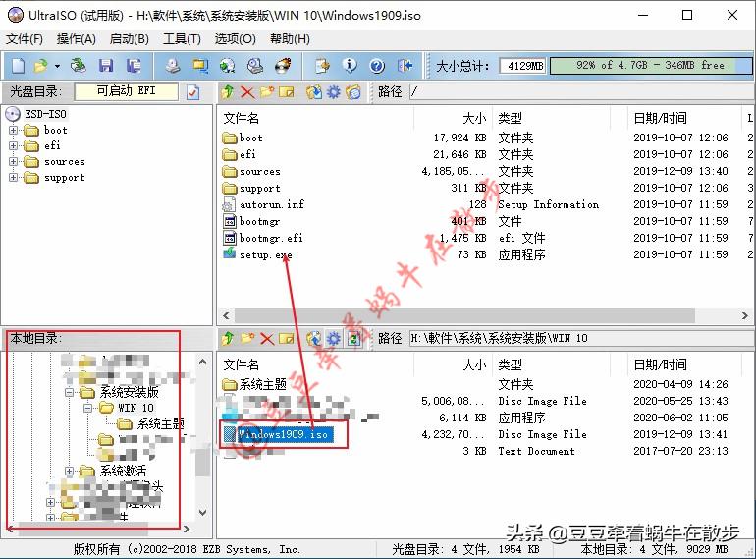This screenshot has width=756, height=559.
Task: Save the ISO with floppy disk icon
Action: click(x=106, y=66)
